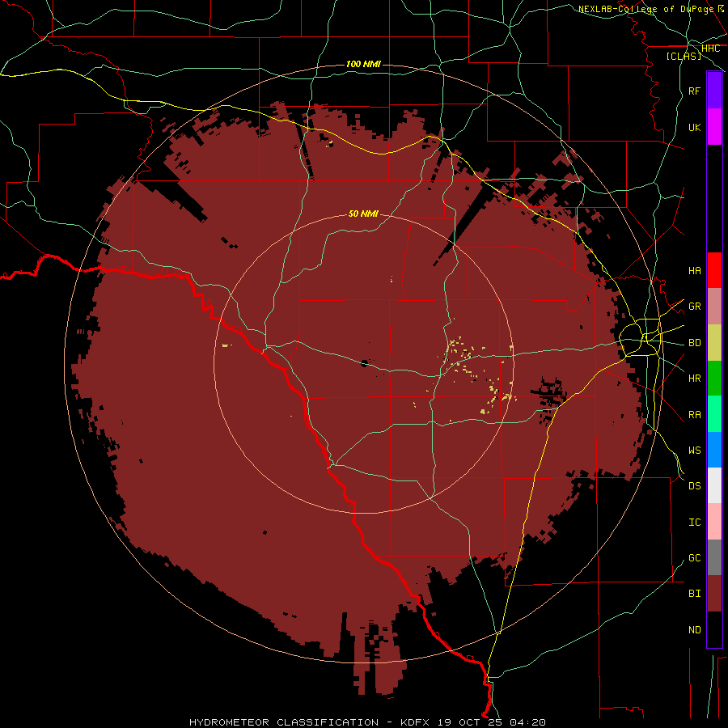Click the WS blue legend swatch

714,450
